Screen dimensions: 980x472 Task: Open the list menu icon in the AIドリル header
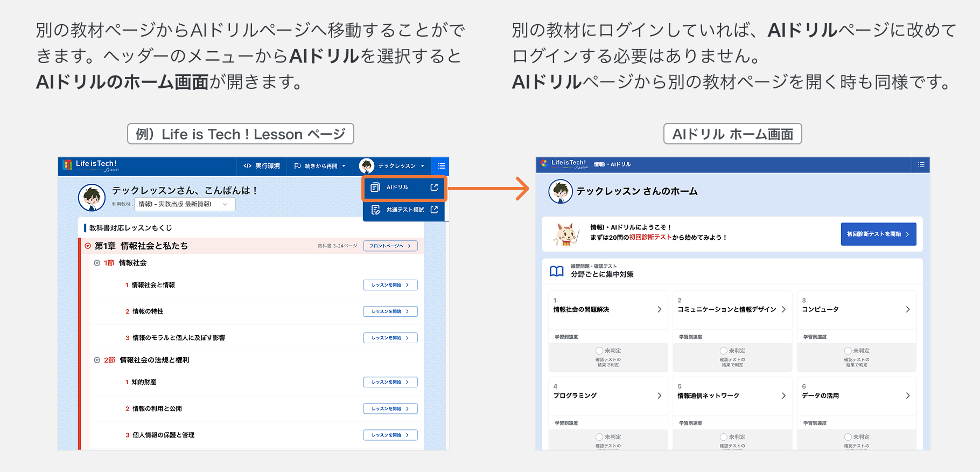click(921, 164)
